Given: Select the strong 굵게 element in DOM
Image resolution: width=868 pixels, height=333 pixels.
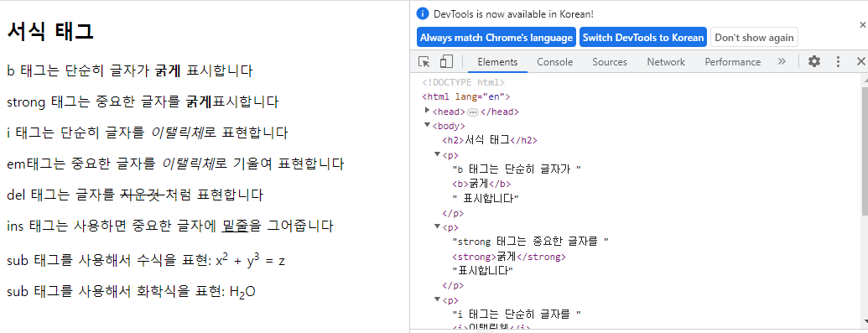Looking at the screenshot, I should click(509, 257).
